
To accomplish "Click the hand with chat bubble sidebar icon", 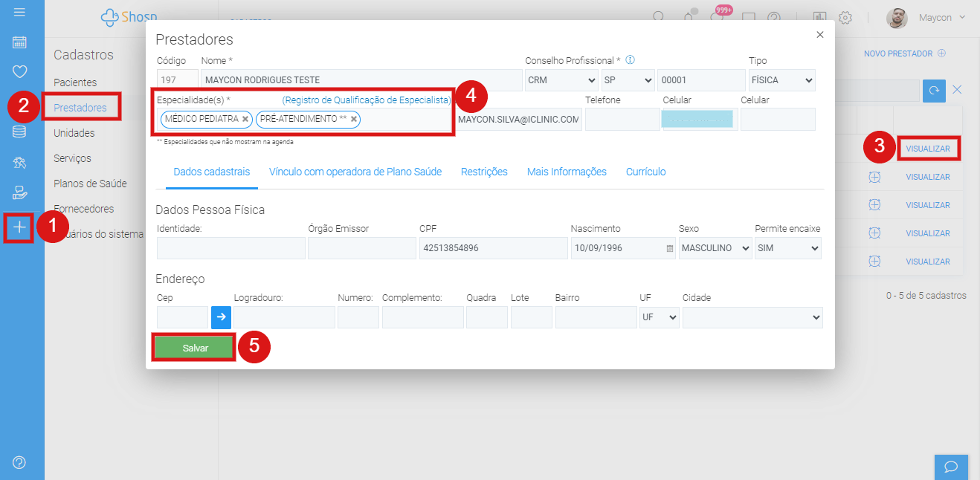I will coord(19,192).
